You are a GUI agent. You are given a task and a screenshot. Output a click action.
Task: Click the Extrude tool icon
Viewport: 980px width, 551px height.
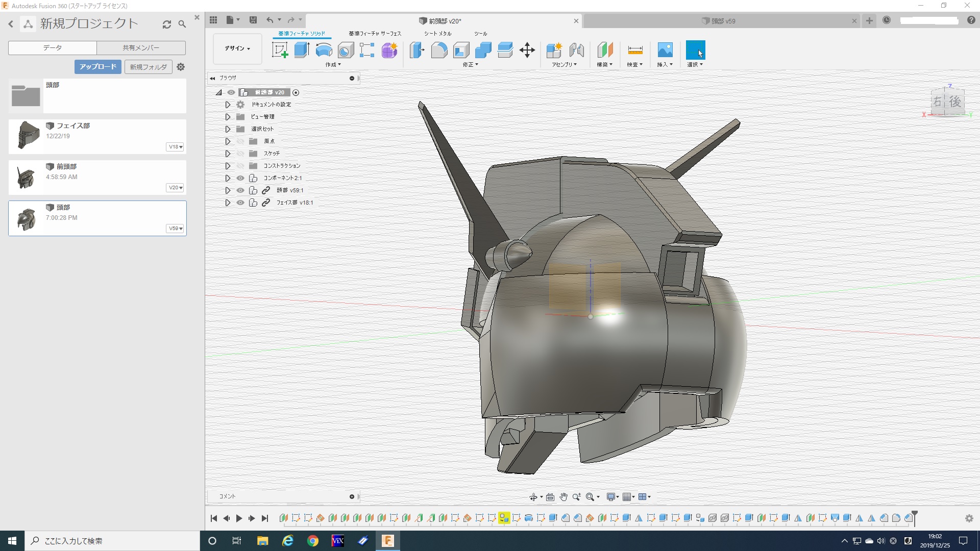[302, 50]
